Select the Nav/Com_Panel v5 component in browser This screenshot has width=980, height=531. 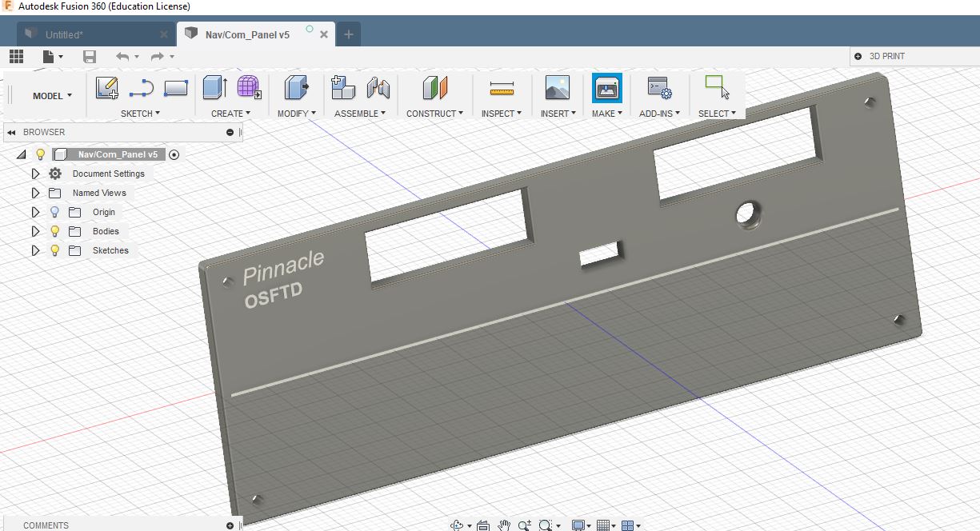click(118, 154)
